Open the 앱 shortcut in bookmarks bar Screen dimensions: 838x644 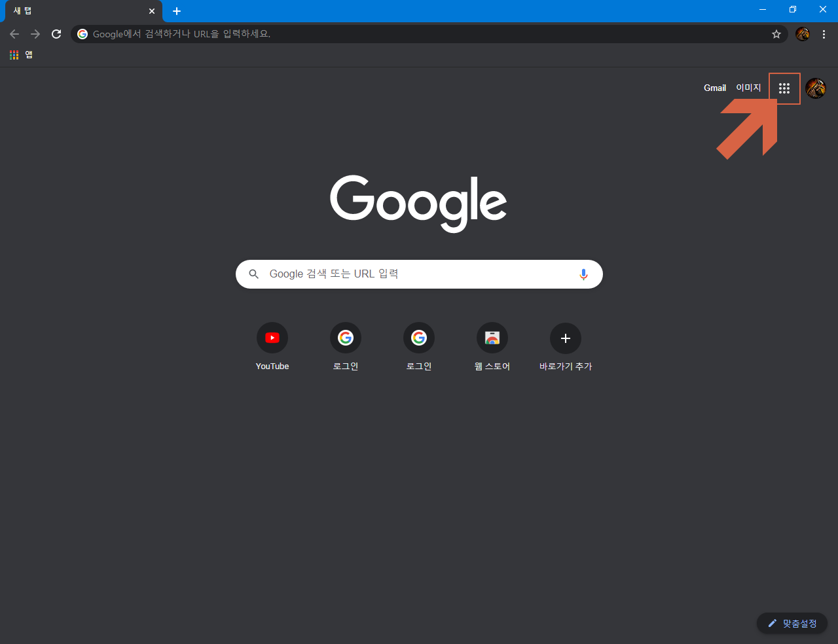(x=21, y=55)
